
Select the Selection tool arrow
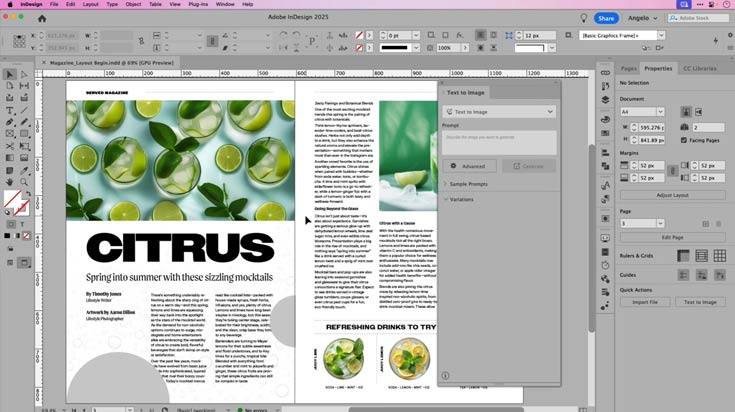tap(10, 75)
